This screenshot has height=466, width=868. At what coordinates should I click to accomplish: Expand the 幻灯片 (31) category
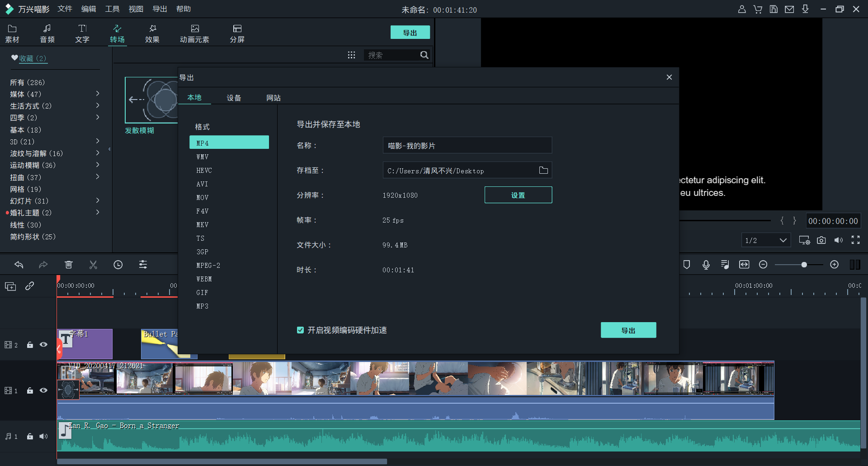pyautogui.click(x=98, y=200)
